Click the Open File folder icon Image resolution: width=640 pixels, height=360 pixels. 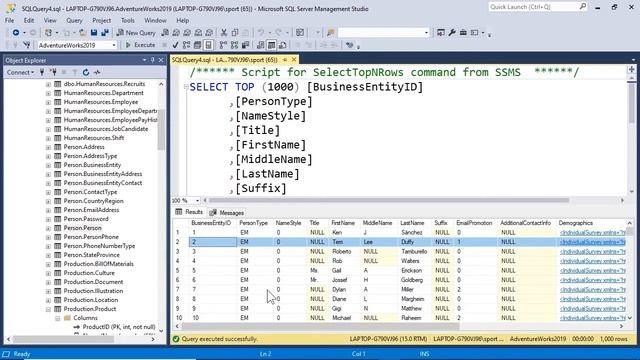click(x=82, y=33)
